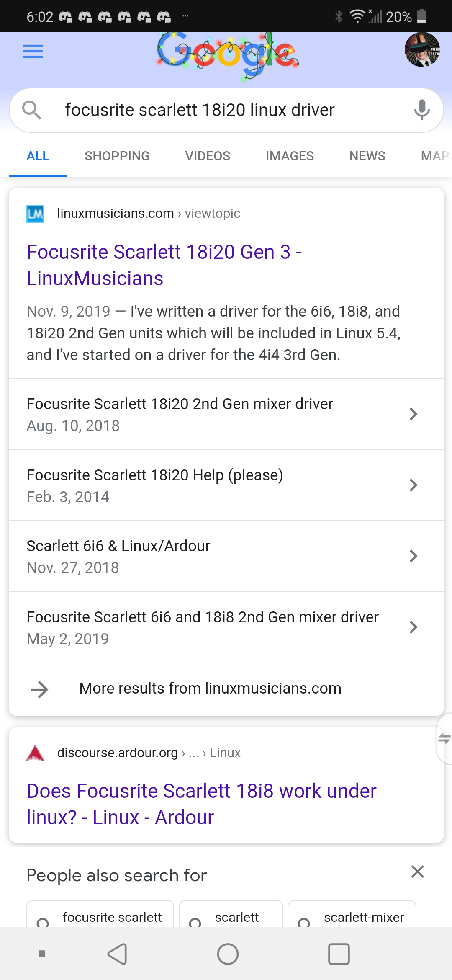Open the hamburger menu

(33, 51)
